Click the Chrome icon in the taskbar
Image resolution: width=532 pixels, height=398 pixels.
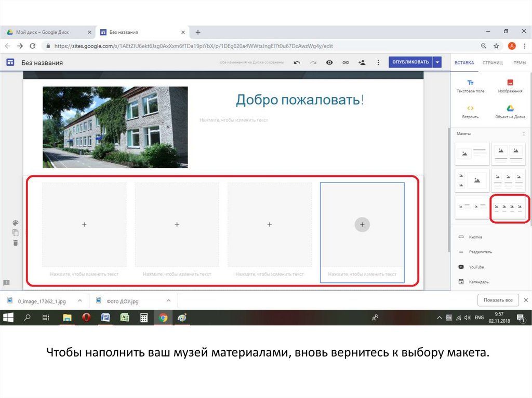point(163,318)
